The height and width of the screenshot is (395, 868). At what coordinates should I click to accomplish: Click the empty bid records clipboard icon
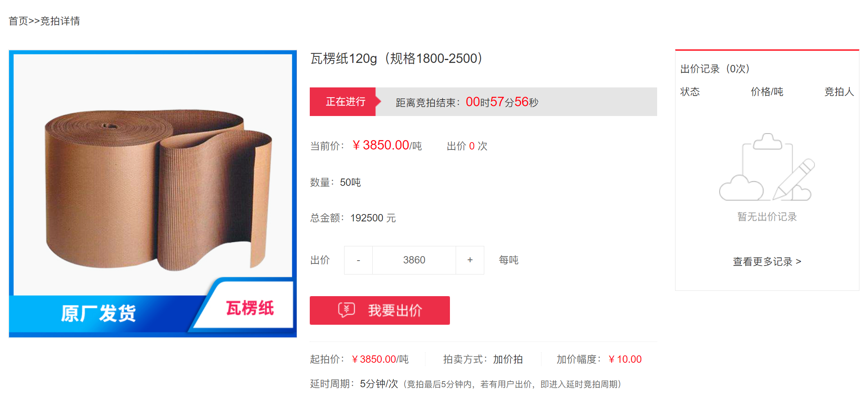point(767,167)
